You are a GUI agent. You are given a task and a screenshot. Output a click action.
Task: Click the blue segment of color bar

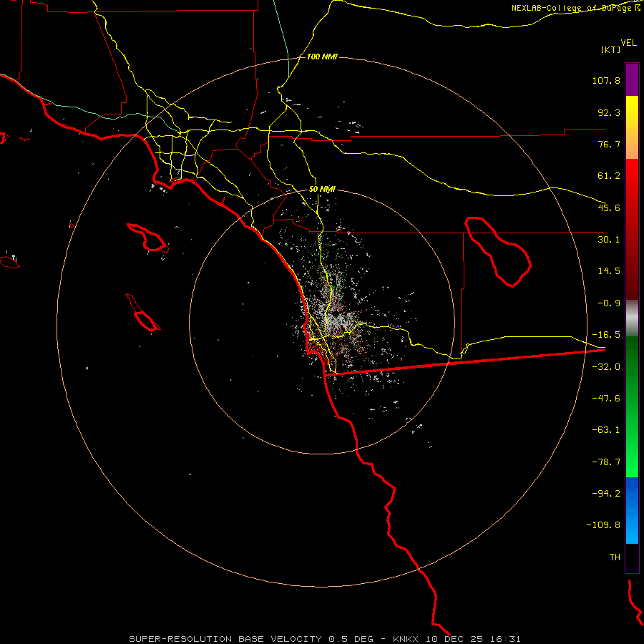point(632,510)
